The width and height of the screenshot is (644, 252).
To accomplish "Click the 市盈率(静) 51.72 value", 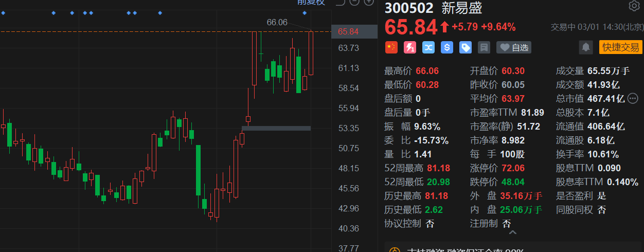I will point(528,126).
